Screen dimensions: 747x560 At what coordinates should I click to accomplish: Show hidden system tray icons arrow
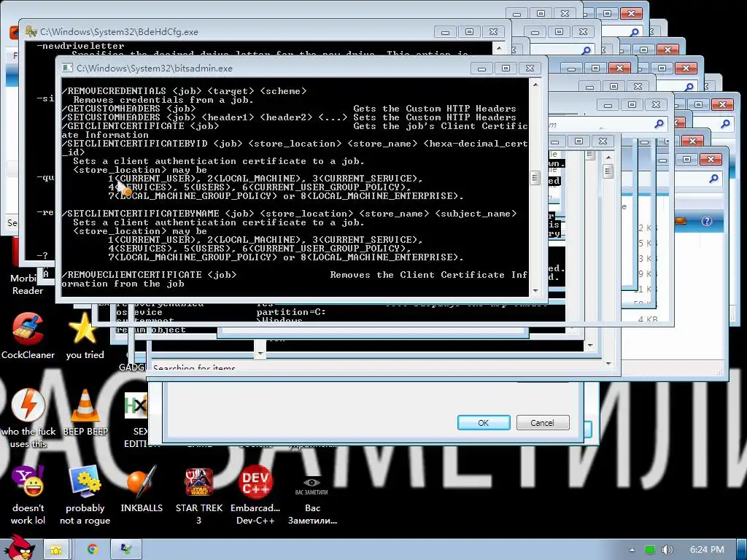tap(632, 550)
